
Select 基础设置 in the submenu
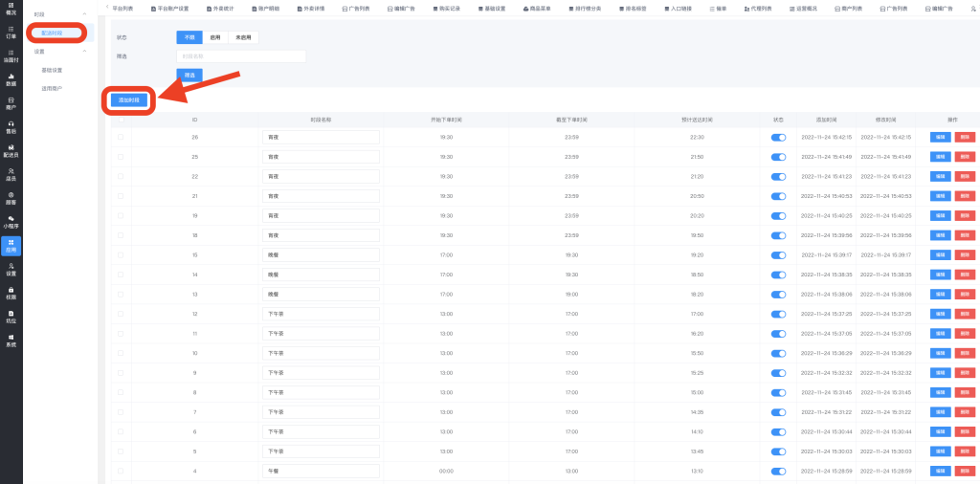pyautogui.click(x=52, y=70)
